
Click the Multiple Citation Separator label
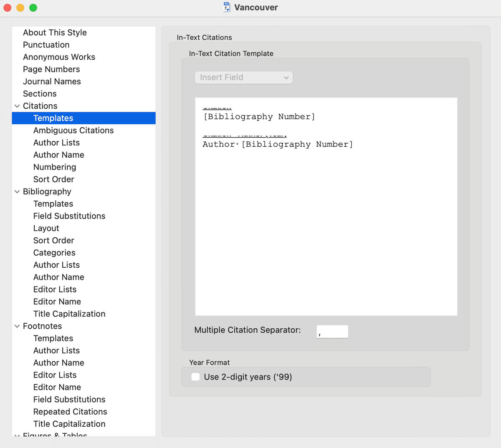tap(247, 330)
